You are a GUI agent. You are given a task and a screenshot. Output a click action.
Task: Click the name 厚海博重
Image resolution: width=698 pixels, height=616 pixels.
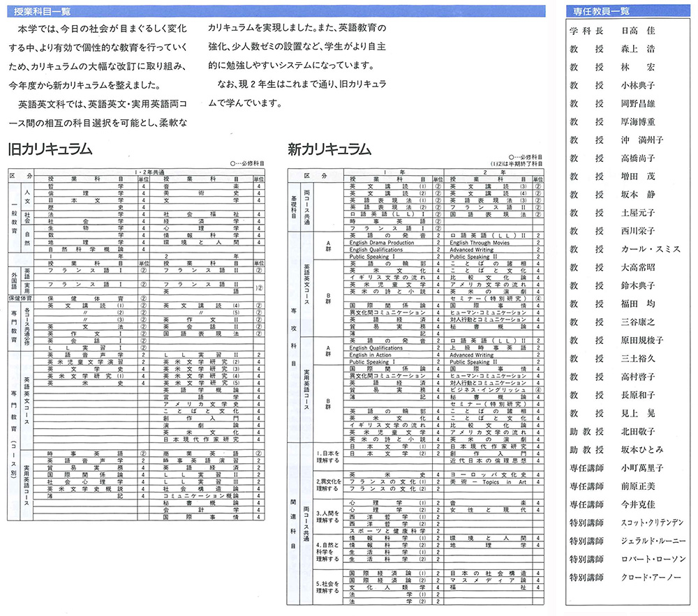click(x=638, y=122)
